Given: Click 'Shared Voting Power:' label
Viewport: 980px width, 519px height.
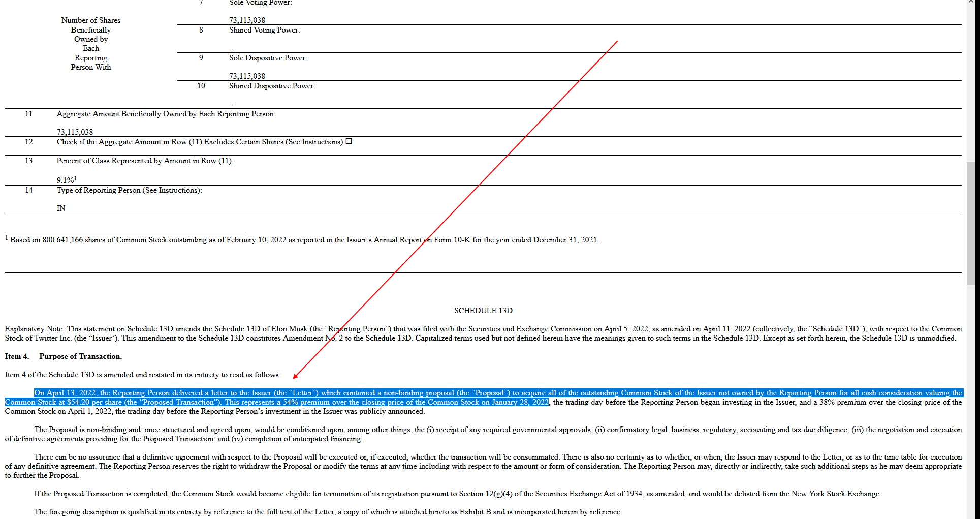Looking at the screenshot, I should 264,30.
